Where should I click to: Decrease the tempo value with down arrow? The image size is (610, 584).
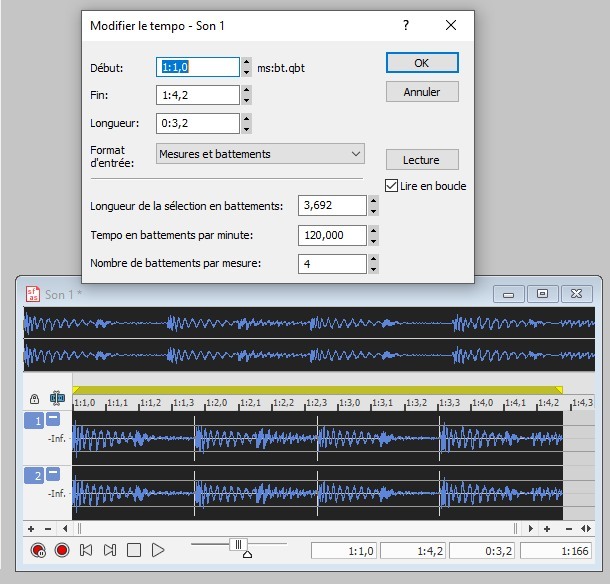(x=373, y=240)
